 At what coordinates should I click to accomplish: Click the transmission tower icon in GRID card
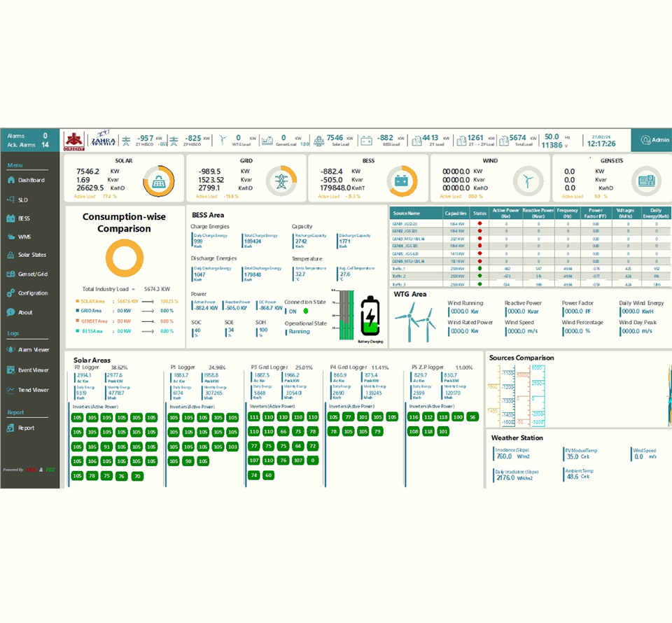281,181
